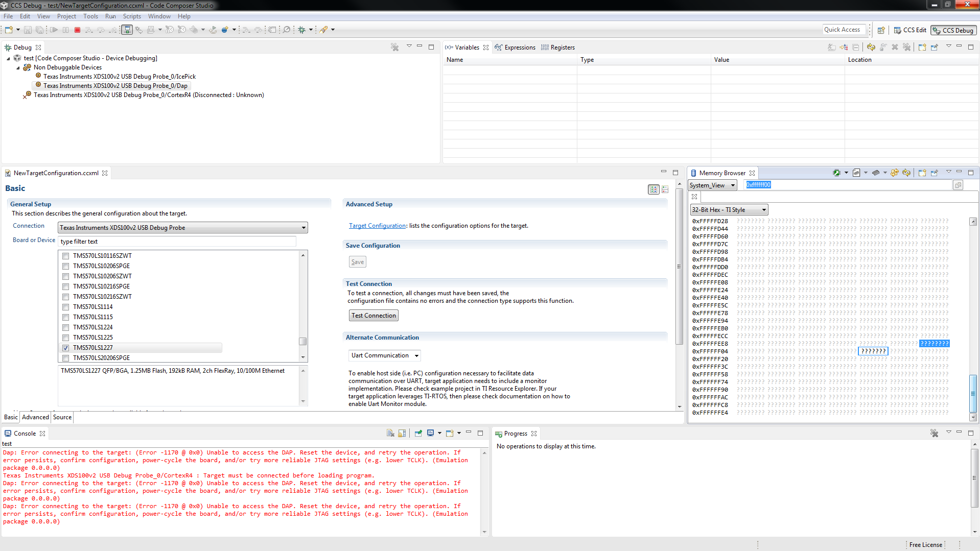Open the Debug view menu triangle
This screenshot has height=551, width=980.
pos(409,46)
